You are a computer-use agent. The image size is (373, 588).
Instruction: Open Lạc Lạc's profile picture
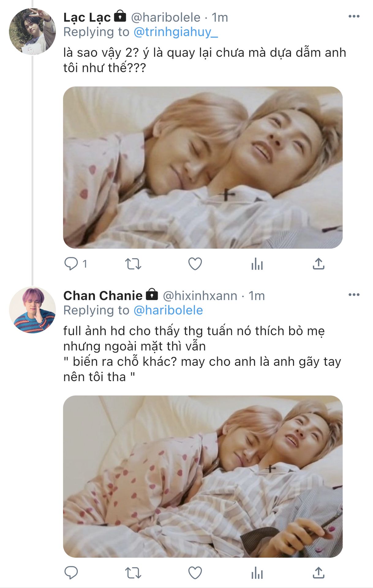32,32
